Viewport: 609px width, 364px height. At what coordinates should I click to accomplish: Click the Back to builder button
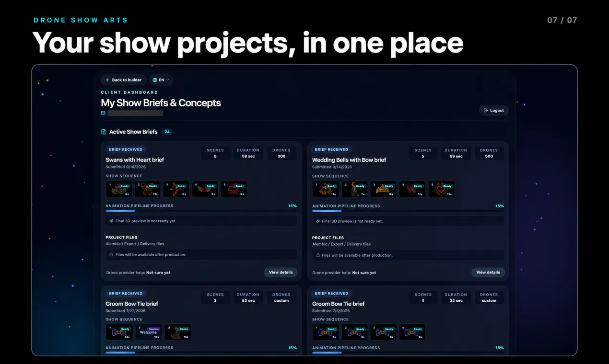(x=124, y=80)
